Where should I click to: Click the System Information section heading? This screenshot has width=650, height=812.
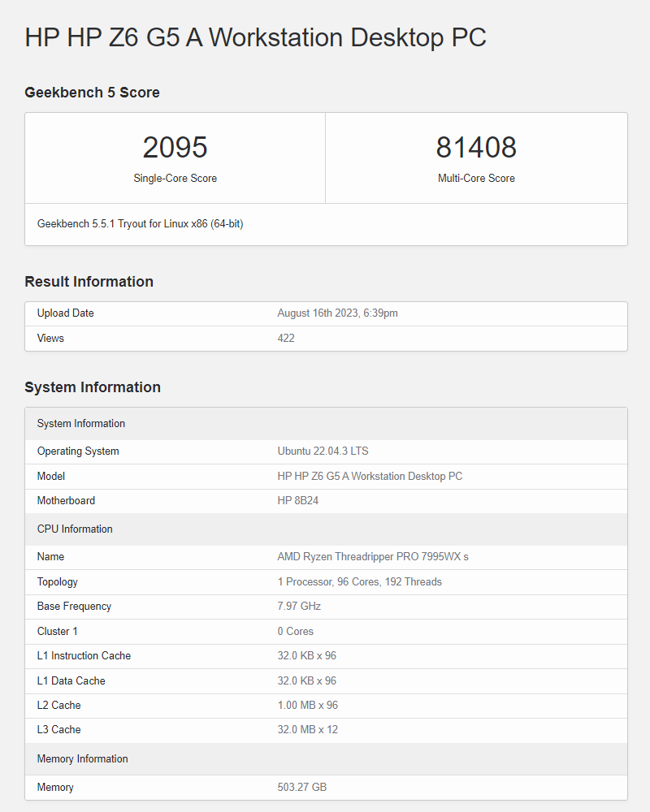pyautogui.click(x=93, y=387)
